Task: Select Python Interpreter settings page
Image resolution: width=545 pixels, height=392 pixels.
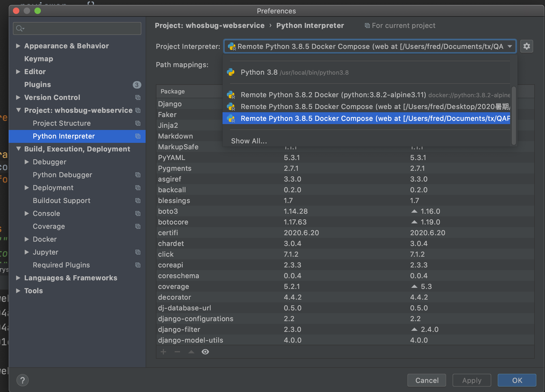Action: [x=77, y=136]
